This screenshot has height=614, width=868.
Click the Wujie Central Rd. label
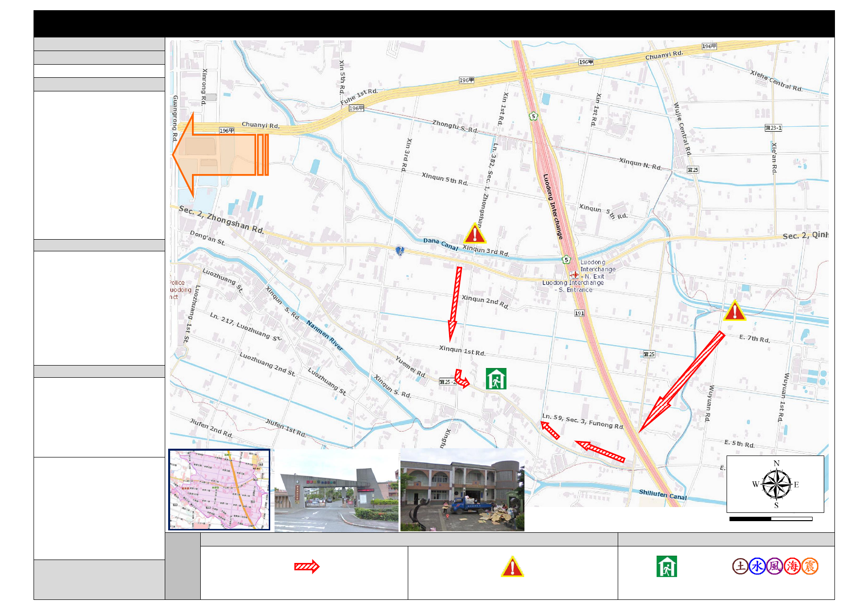[x=683, y=129]
